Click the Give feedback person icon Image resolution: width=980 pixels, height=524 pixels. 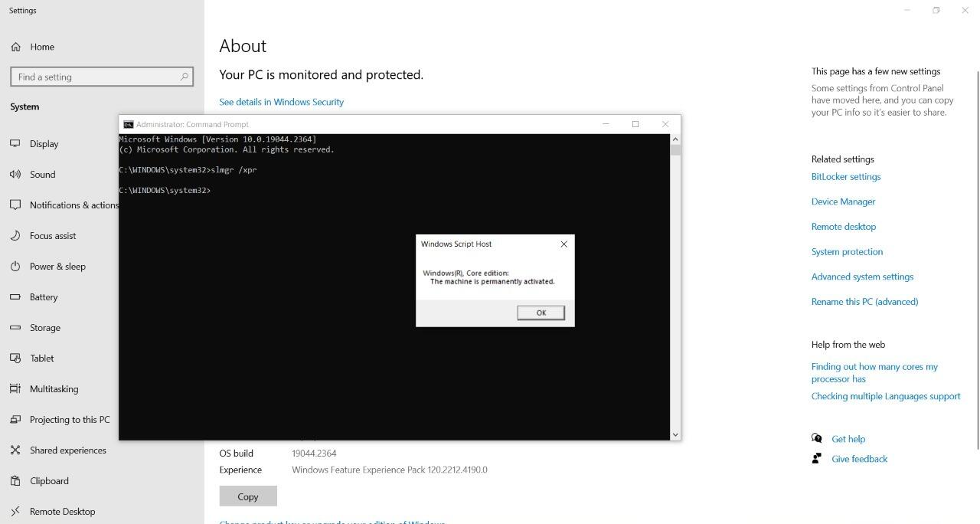click(817, 458)
